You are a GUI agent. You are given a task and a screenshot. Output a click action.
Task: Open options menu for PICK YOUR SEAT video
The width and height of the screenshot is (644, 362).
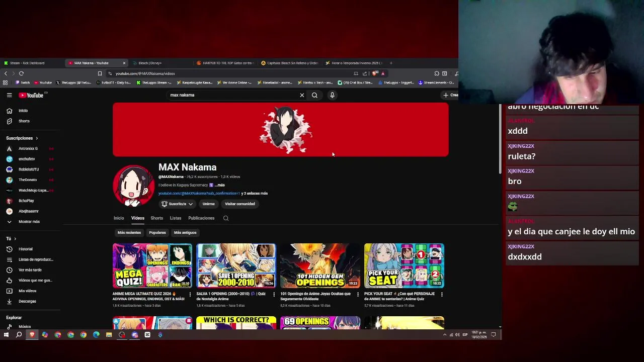[442, 294]
